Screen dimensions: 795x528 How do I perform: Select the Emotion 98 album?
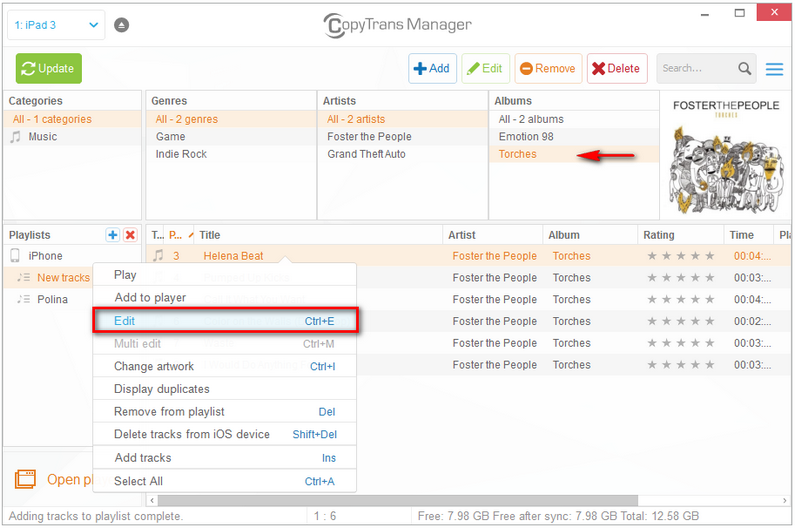tap(574, 136)
